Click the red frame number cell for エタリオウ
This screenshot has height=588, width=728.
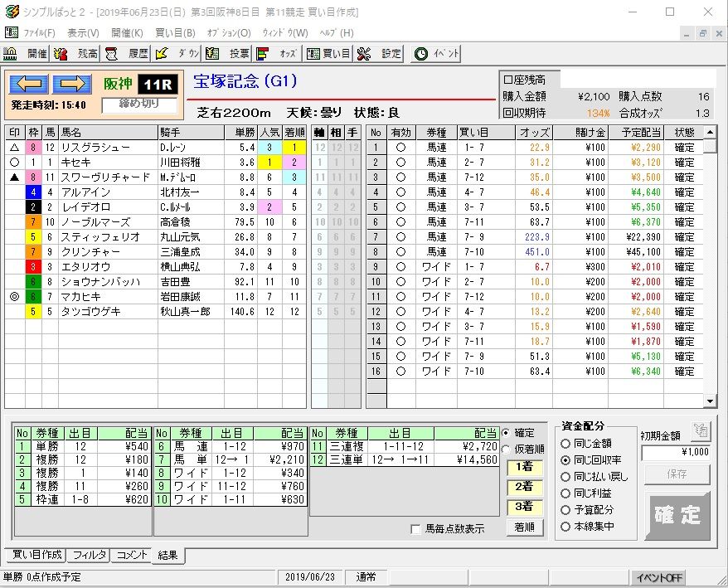(33, 266)
